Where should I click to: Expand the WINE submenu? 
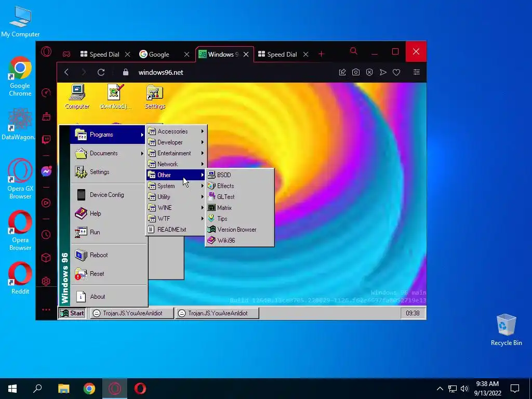[177, 208]
